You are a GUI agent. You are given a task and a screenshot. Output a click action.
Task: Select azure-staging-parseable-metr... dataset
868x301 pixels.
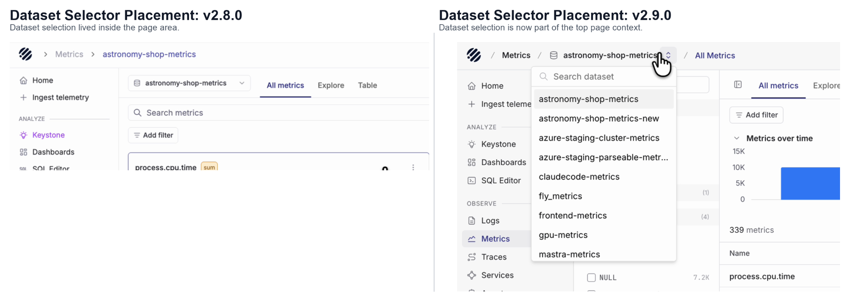tap(604, 157)
